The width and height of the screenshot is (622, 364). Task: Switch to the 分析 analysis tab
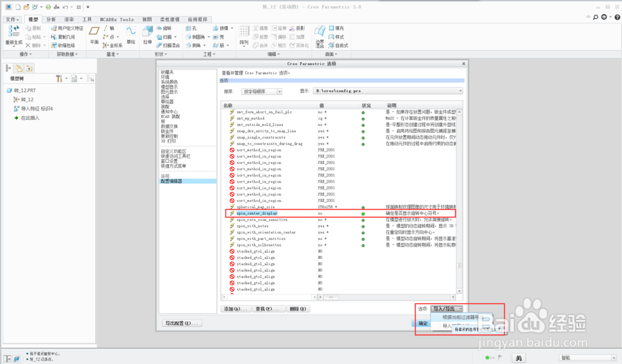tap(51, 19)
